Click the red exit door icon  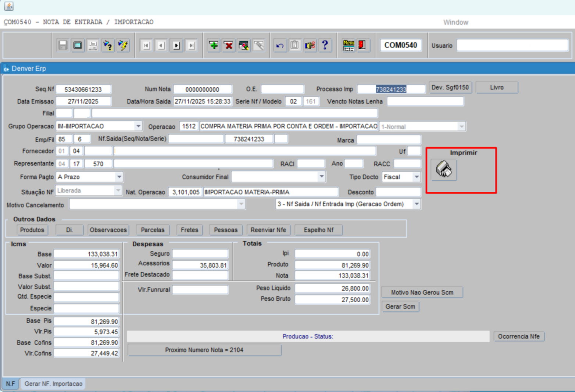coord(362,45)
